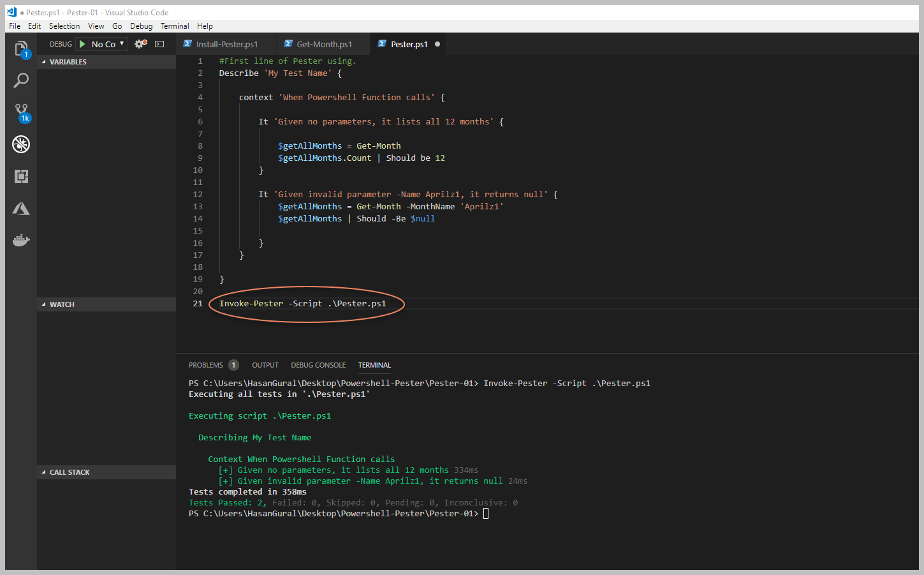Open the Debug menu
This screenshot has height=575, width=924.
click(142, 26)
